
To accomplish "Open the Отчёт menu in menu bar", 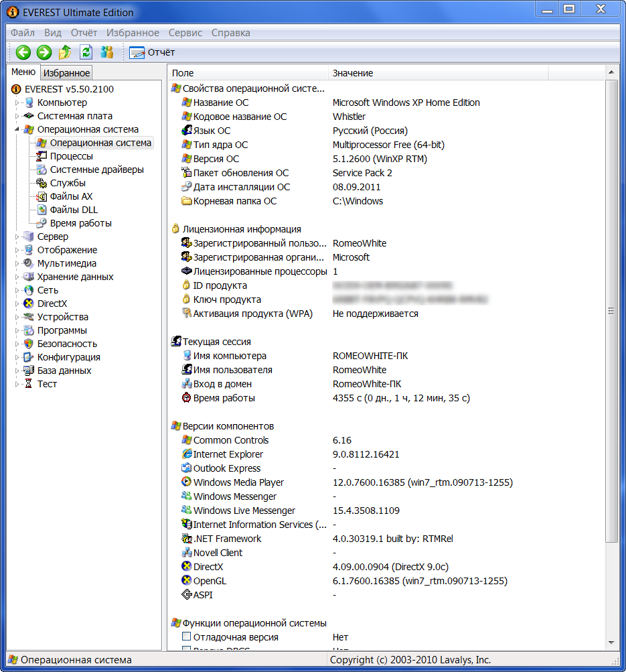I will point(84,33).
